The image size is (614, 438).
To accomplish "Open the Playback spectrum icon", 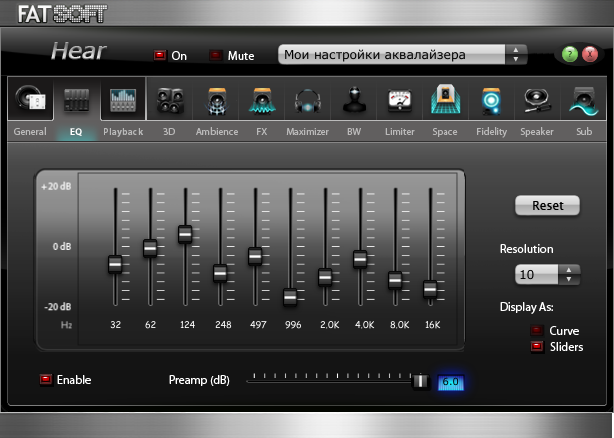I will click(x=123, y=100).
